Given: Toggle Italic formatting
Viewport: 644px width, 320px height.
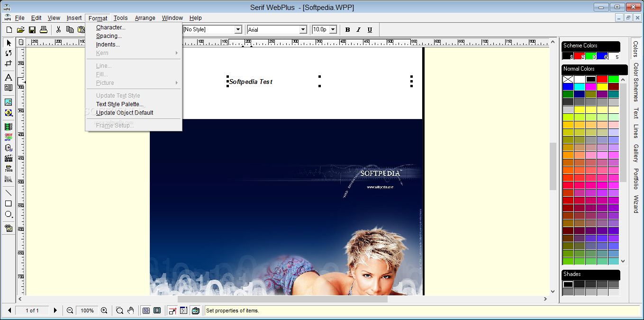Looking at the screenshot, I should point(359,30).
